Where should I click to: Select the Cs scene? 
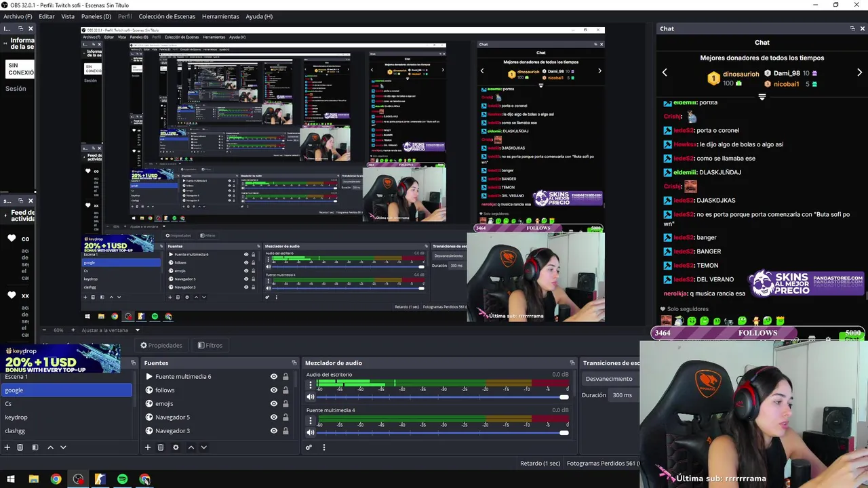(66, 404)
